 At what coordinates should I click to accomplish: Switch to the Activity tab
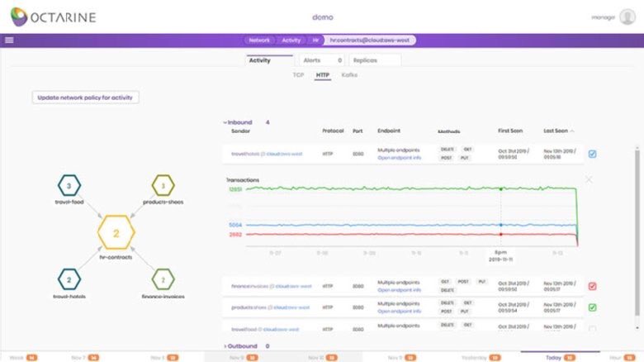270,60
